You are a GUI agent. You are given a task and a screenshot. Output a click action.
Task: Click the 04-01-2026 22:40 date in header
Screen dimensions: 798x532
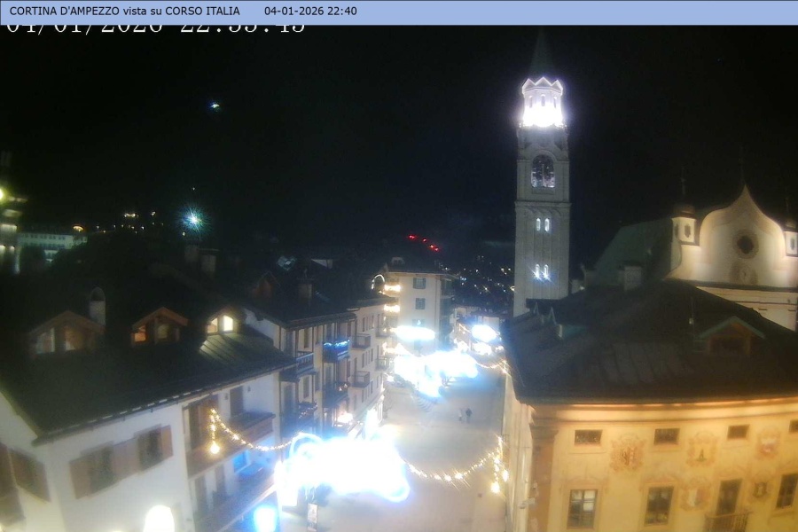tap(310, 12)
